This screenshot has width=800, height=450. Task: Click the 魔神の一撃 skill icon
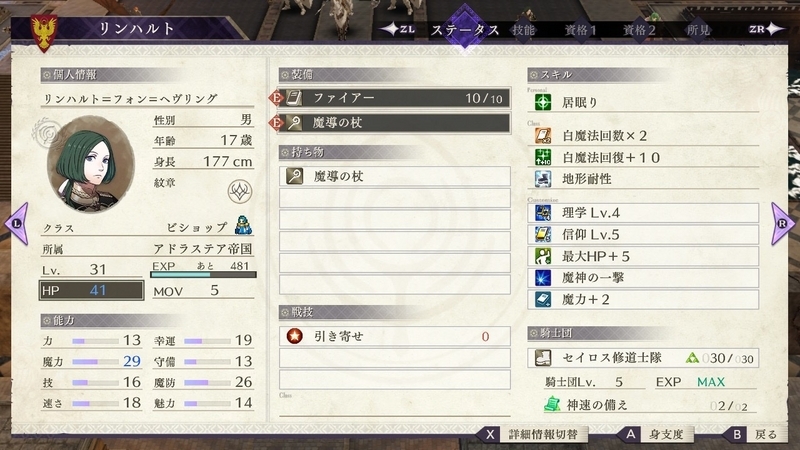click(x=543, y=278)
